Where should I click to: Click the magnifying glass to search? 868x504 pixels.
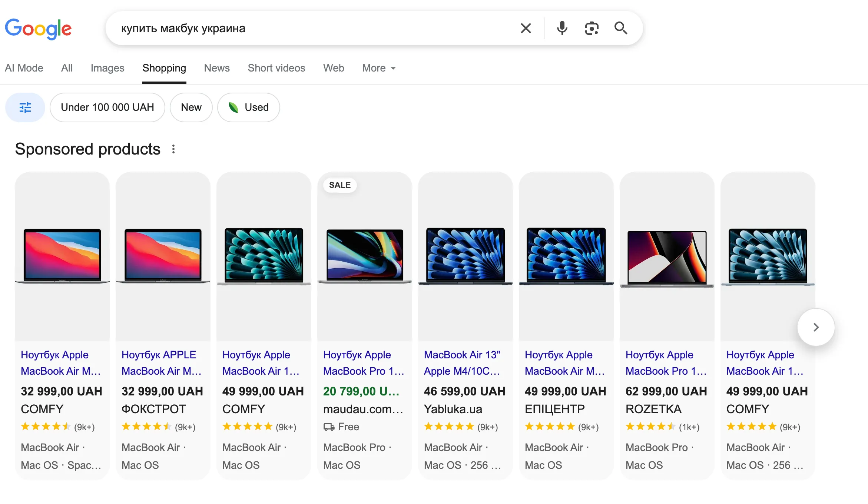click(621, 28)
